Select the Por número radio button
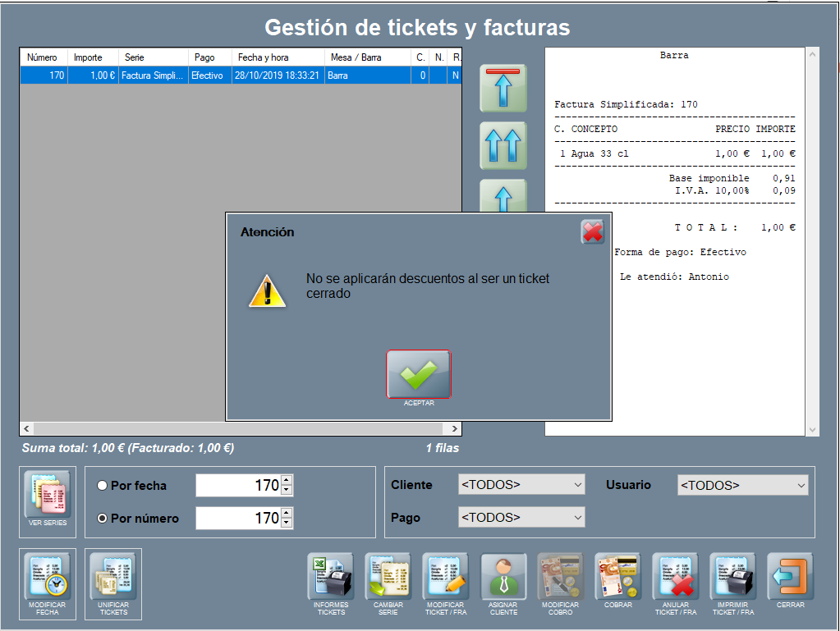840x631 pixels. pos(103,519)
